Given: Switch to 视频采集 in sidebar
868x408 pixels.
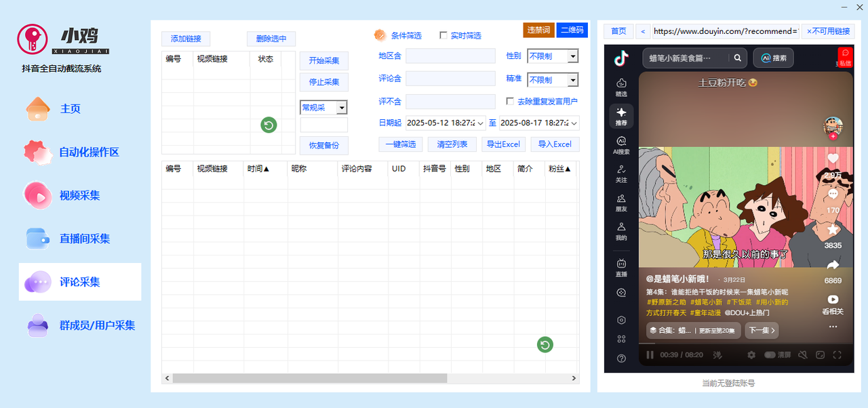Looking at the screenshot, I should click(79, 195).
